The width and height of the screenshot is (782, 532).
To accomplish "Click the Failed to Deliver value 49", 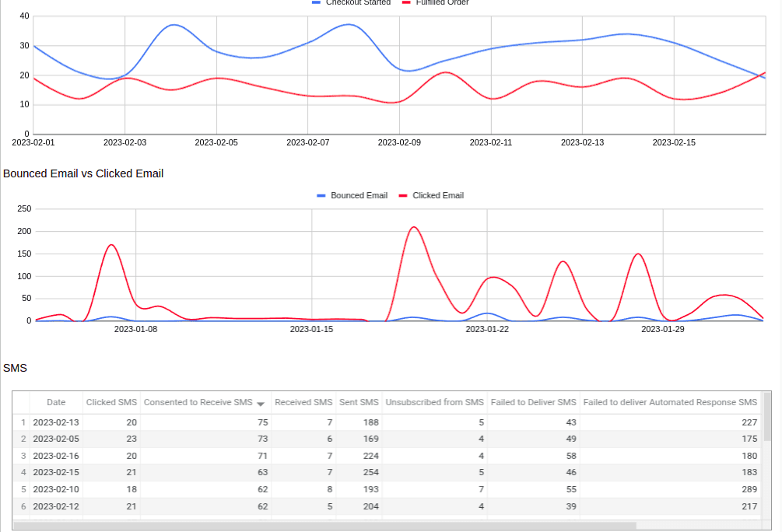I will point(571,439).
